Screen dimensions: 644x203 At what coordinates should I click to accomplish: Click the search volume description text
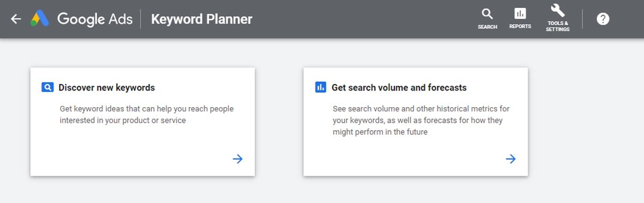click(x=421, y=120)
